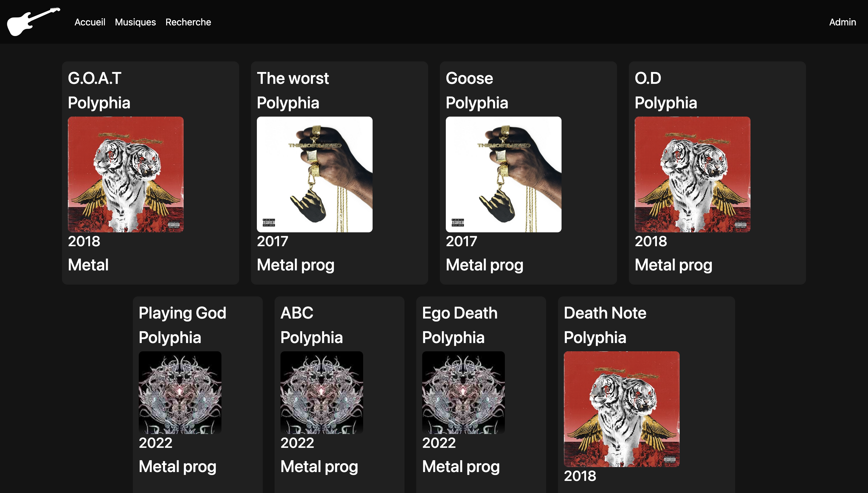Click year 2022 on Playing God card

pos(155,443)
